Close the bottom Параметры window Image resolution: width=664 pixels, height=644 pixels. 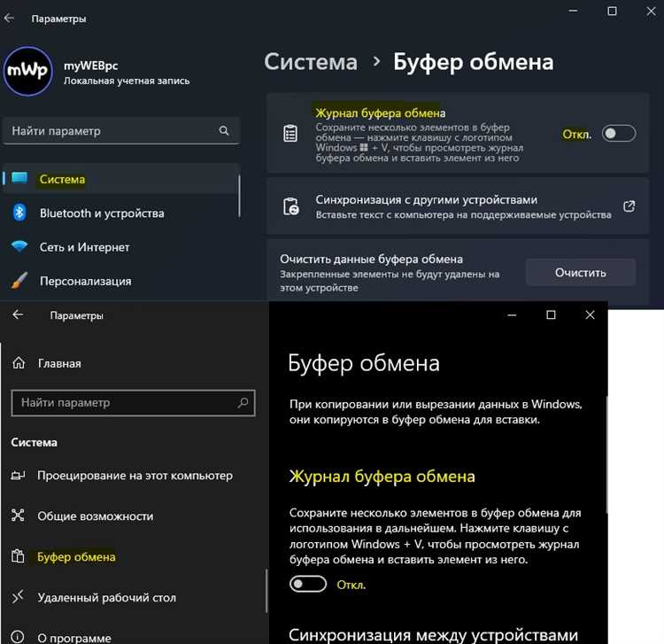590,314
